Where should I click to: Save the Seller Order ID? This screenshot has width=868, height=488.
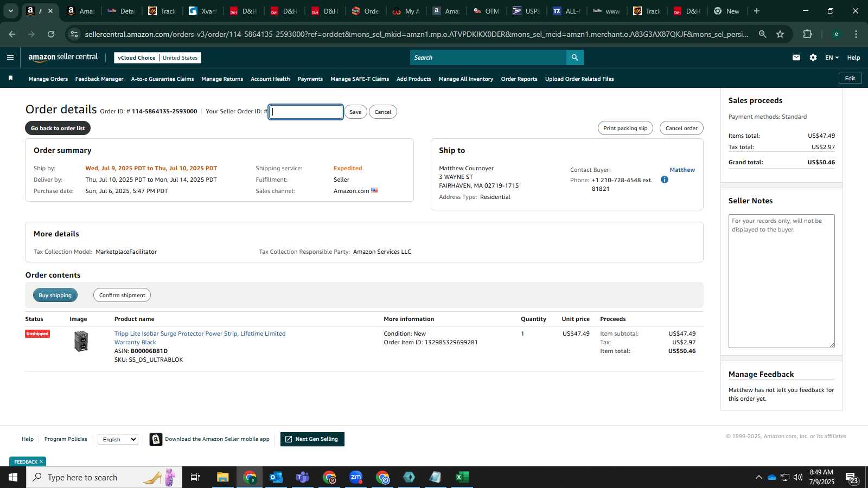click(355, 112)
